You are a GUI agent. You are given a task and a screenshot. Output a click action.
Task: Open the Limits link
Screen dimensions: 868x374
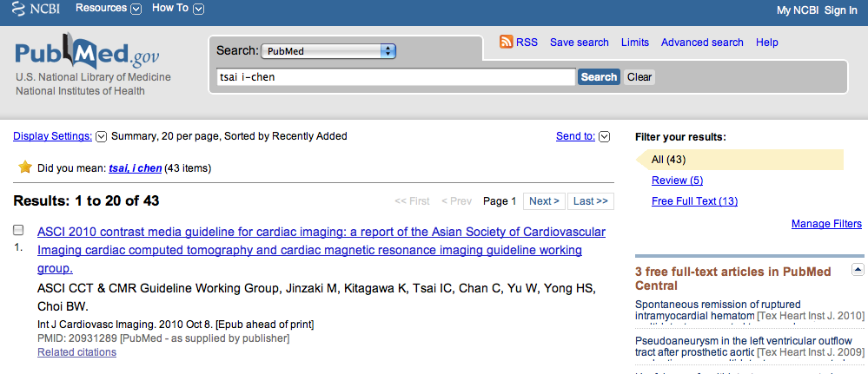(635, 43)
